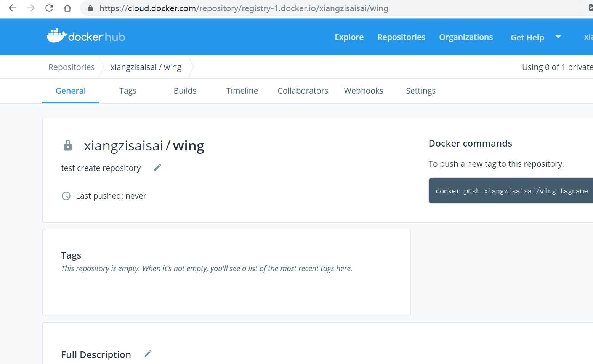Open Repositories in the top navigation
Viewport: 593px width, 364px height.
(x=401, y=37)
